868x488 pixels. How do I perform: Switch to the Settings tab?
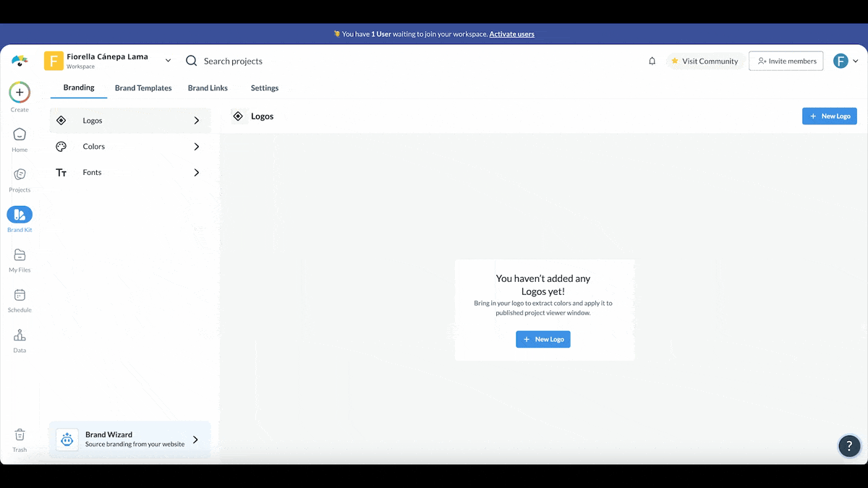[265, 88]
